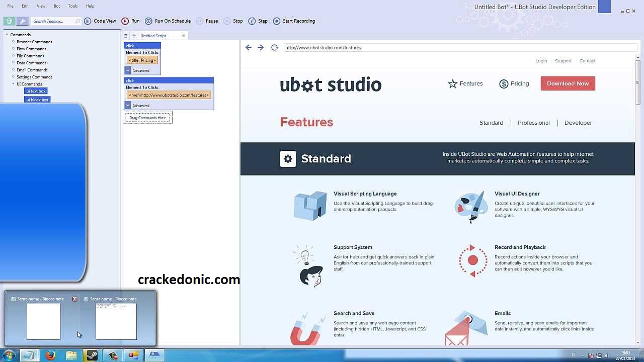Open the Login link
Screen dimensions: 644x362
pyautogui.click(x=541, y=61)
